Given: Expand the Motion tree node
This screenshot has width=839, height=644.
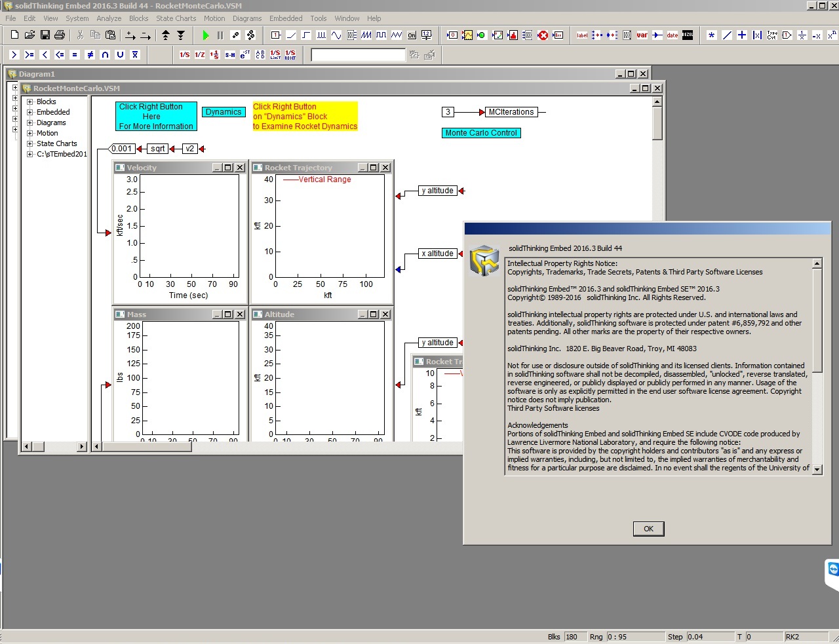Looking at the screenshot, I should 29,133.
